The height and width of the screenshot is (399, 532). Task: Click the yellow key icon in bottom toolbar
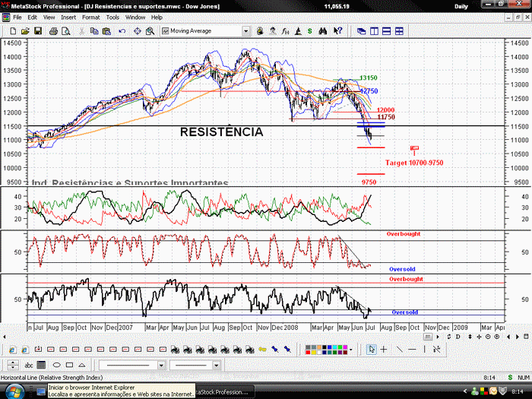tap(262, 349)
